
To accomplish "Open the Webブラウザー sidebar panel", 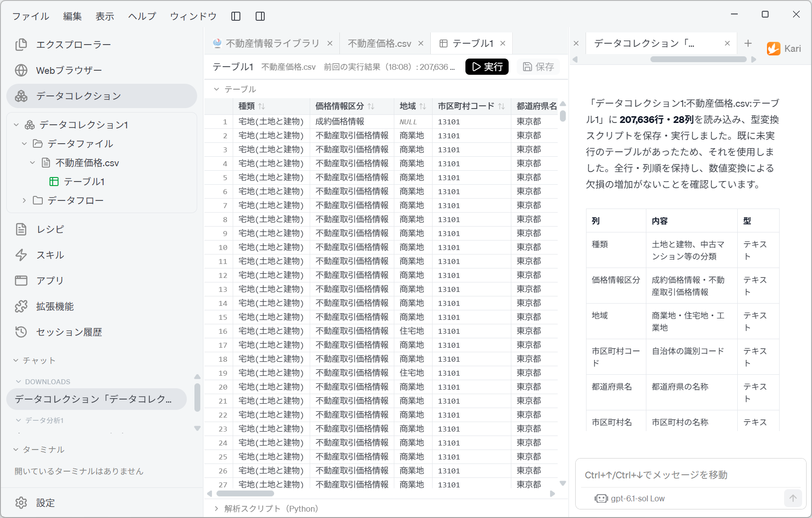I will [x=102, y=70].
